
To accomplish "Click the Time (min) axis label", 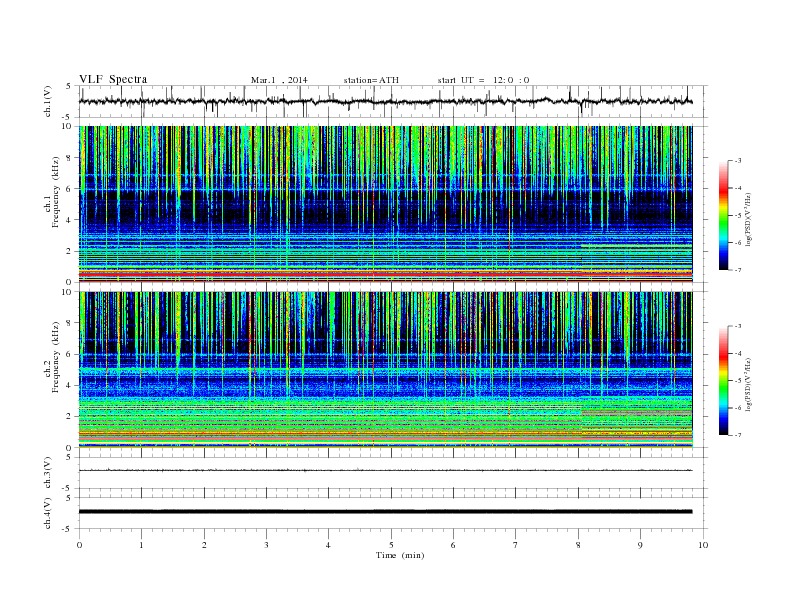I will coord(400,555).
